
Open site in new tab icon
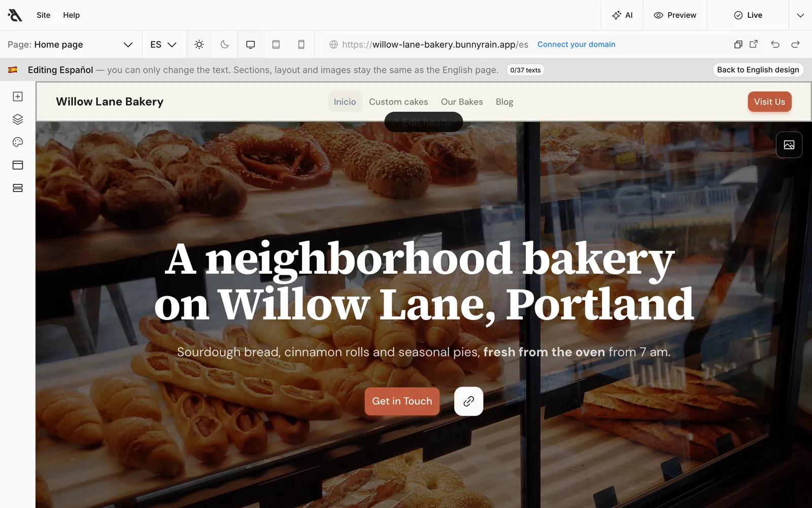click(754, 44)
